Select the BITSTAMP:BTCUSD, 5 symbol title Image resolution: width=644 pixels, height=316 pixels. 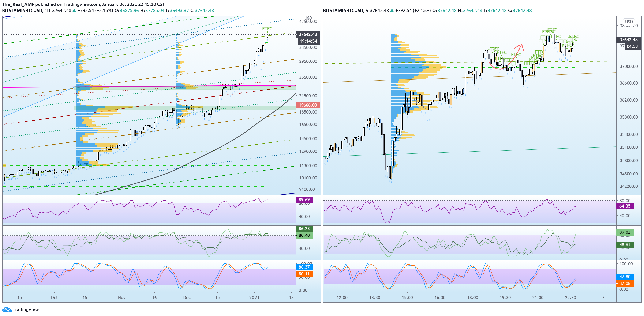(x=345, y=11)
